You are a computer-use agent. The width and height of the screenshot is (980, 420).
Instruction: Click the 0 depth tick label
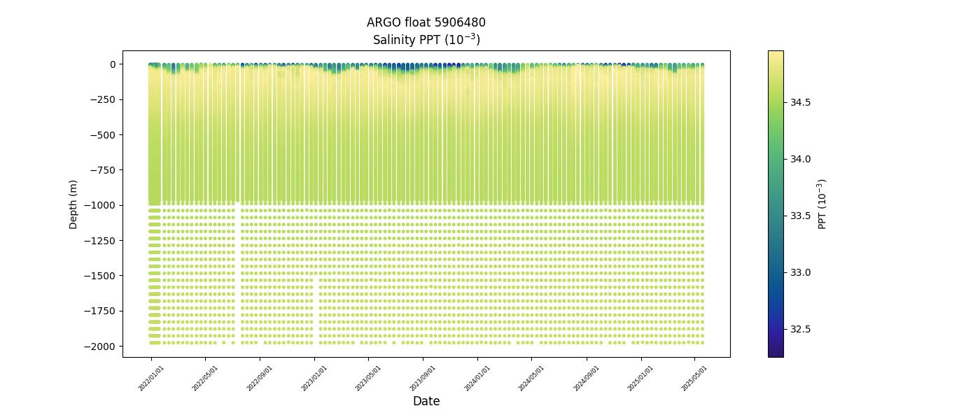coord(111,64)
